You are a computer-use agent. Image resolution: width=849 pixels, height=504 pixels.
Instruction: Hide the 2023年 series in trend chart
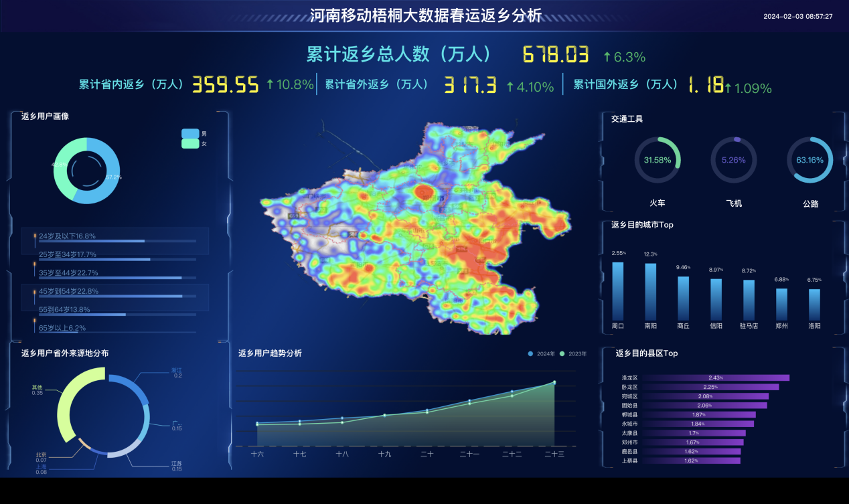(x=562, y=353)
